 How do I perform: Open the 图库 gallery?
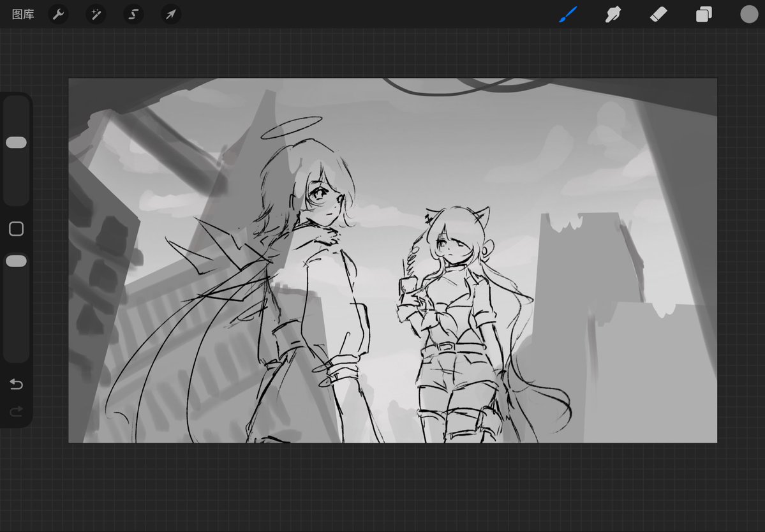[x=23, y=14]
